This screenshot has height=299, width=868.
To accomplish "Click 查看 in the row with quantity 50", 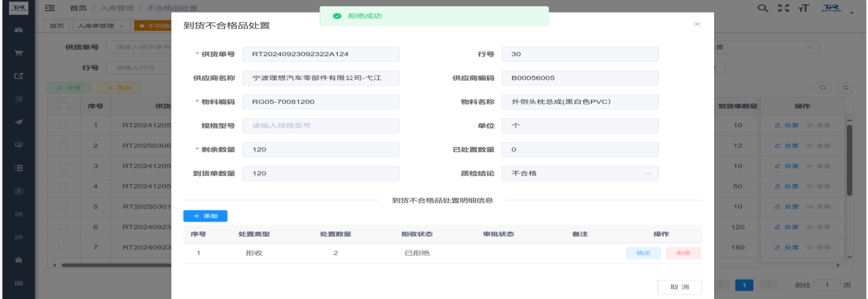I will [818, 186].
